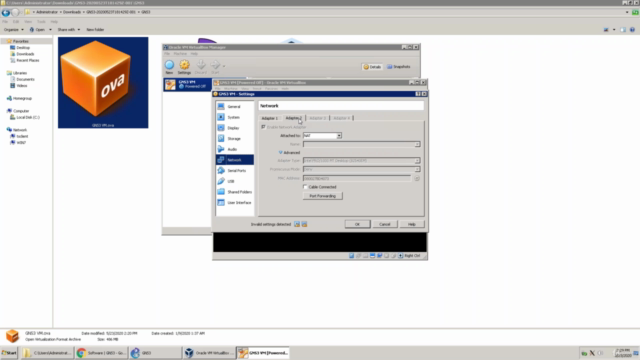Image resolution: width=640 pixels, height=360 pixels.
Task: Open Audio settings category icon
Action: [x=221, y=149]
